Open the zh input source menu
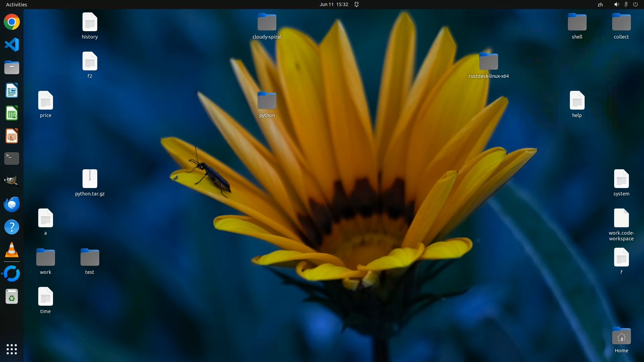 [600, 4]
